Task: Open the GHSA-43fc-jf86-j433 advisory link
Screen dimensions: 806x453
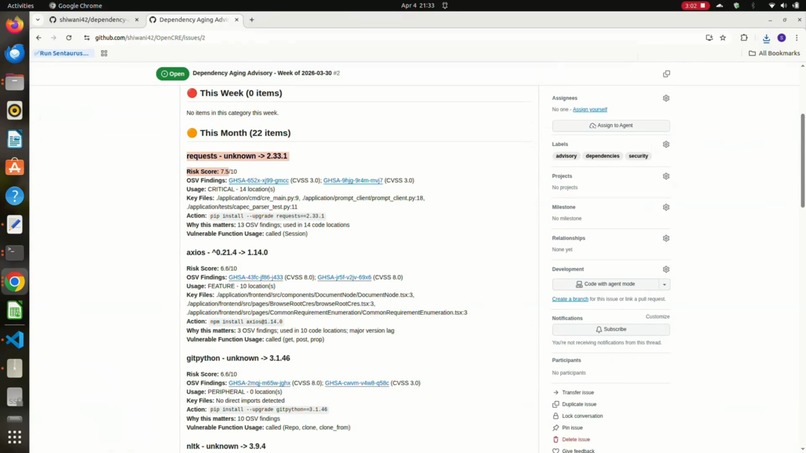Action: (255, 277)
